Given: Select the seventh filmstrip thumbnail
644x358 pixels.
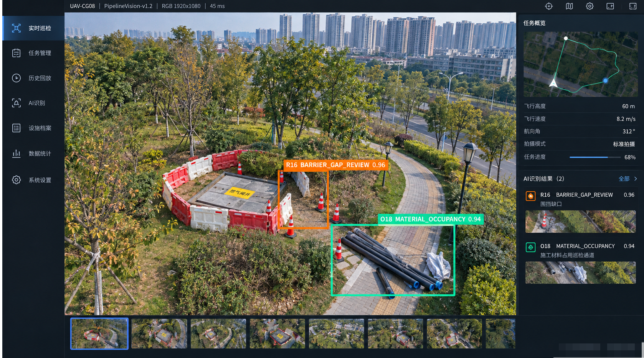Looking at the screenshot, I should pyautogui.click(x=454, y=333).
